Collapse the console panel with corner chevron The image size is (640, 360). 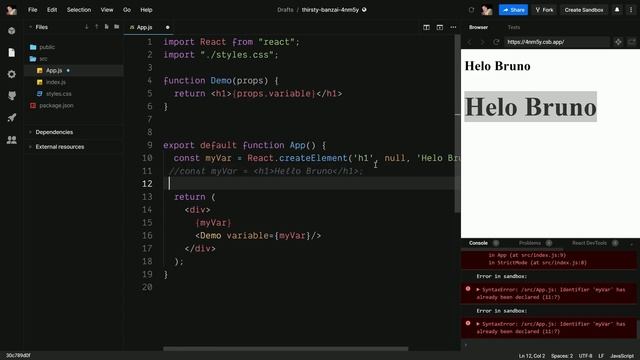632,244
